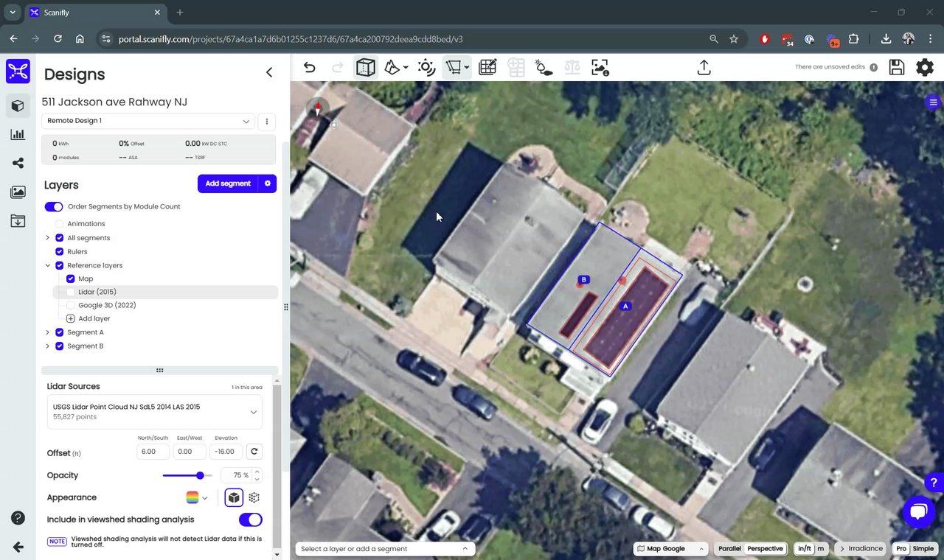The height and width of the screenshot is (560, 944).
Task: Click the reset offset refresh icon
Action: coord(254,452)
